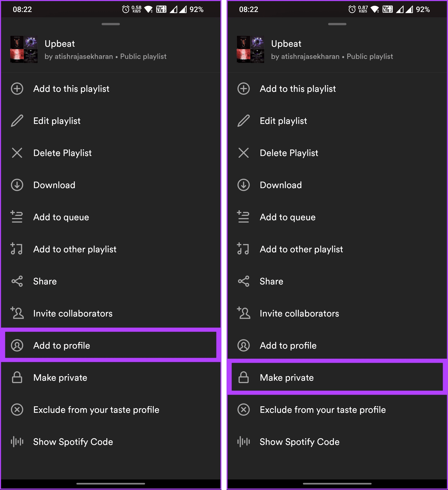Tap the music-note plus icon, right panel
The width and height of the screenshot is (448, 490).
click(x=243, y=249)
